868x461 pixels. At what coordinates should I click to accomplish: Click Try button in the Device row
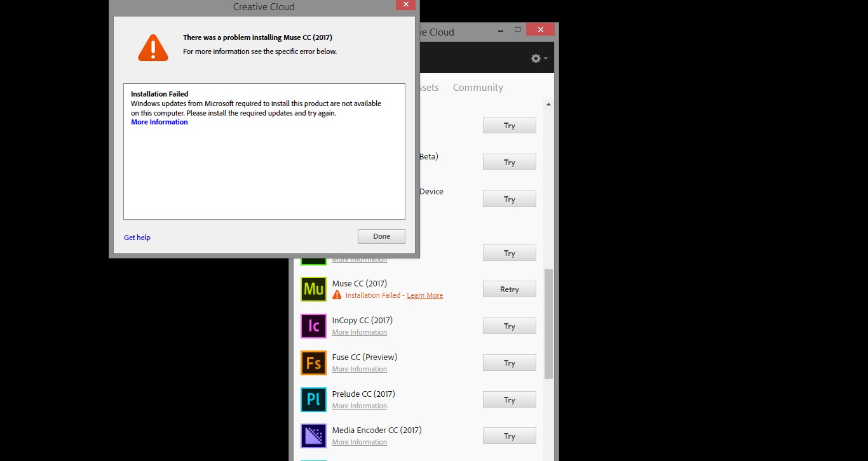pyautogui.click(x=510, y=199)
